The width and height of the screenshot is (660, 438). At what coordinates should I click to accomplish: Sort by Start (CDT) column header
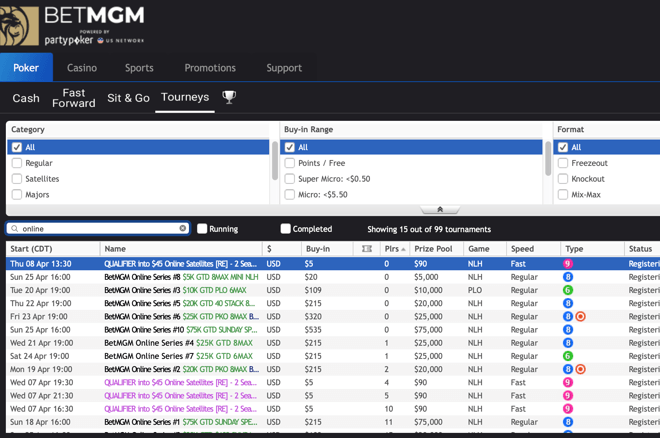53,249
